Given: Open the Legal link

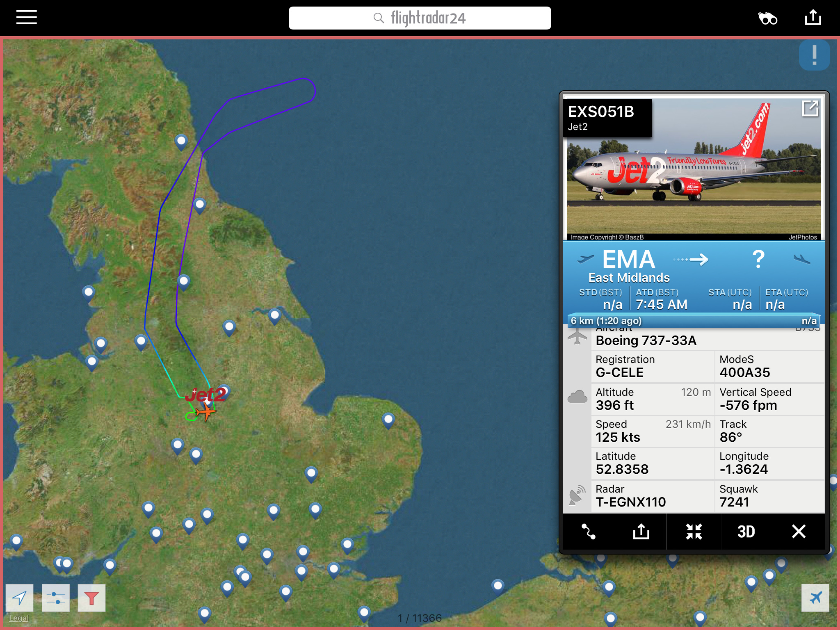Looking at the screenshot, I should (19, 618).
